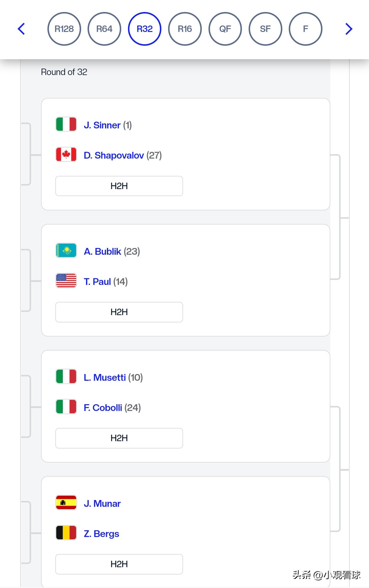The height and width of the screenshot is (588, 369).
Task: Open L. Musetti player profile link
Action: click(105, 378)
